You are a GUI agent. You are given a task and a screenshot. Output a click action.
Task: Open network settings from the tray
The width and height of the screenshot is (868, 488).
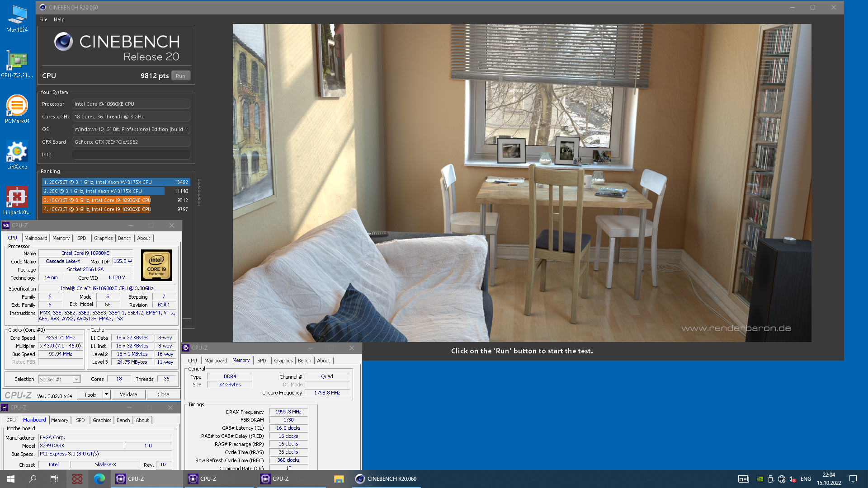(x=782, y=479)
